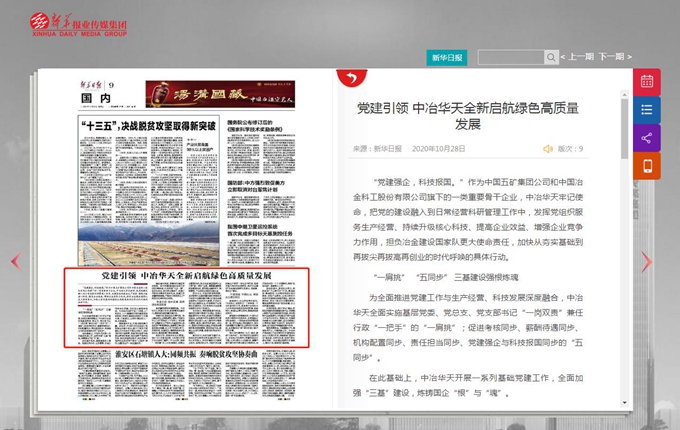Go to next issue 下一期

(615, 57)
